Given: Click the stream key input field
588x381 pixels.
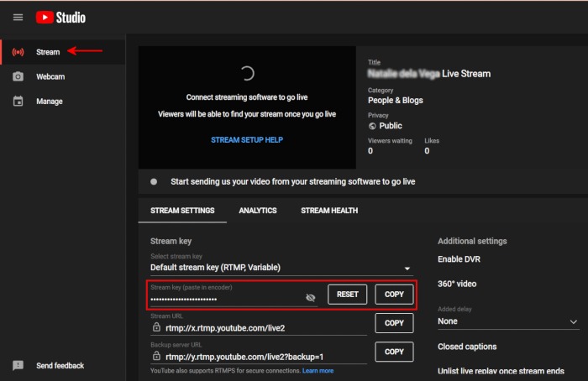Looking at the screenshot, I should [x=223, y=299].
